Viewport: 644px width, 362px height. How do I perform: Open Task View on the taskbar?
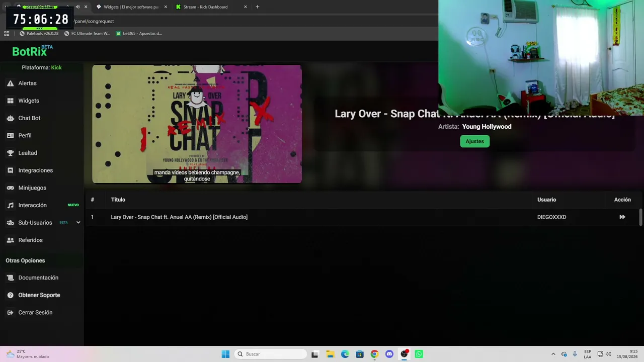click(315, 354)
